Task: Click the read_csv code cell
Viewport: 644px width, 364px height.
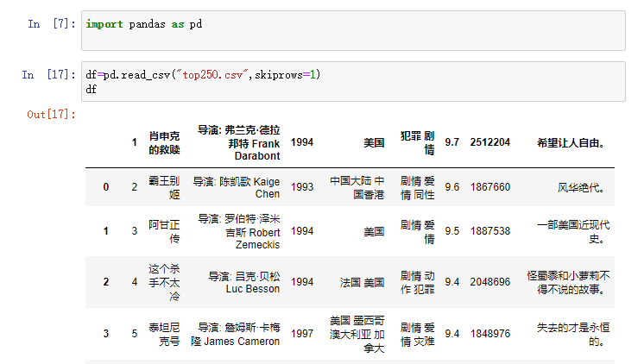Action: (353, 82)
